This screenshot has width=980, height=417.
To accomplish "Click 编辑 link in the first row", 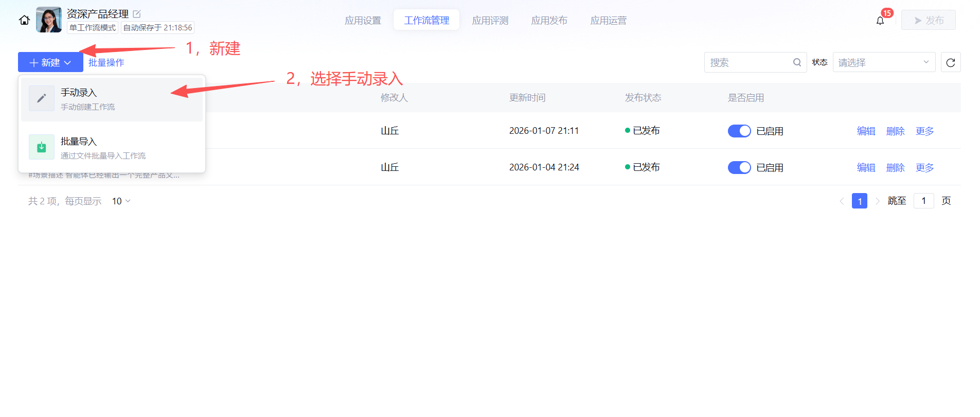I will pyautogui.click(x=866, y=131).
